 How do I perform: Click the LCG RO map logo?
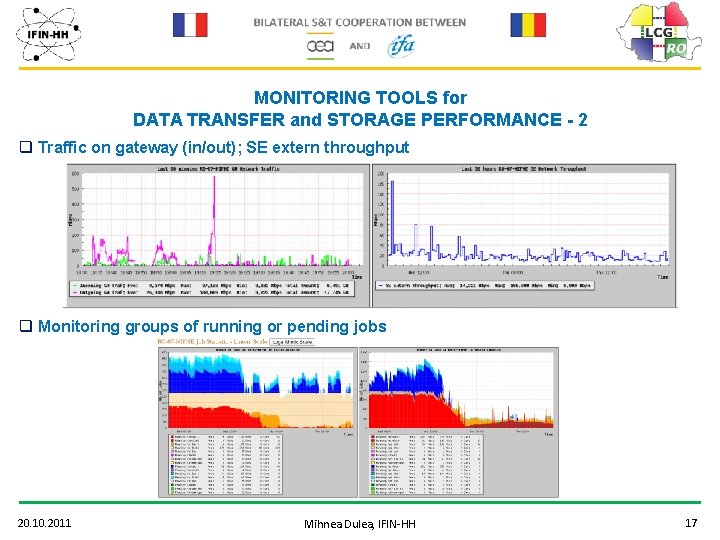tap(658, 33)
